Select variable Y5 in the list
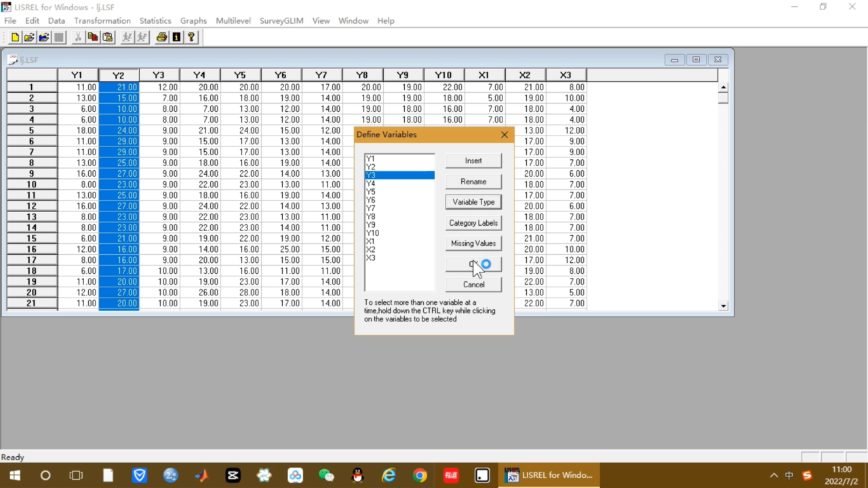This screenshot has width=868, height=488. [399, 192]
